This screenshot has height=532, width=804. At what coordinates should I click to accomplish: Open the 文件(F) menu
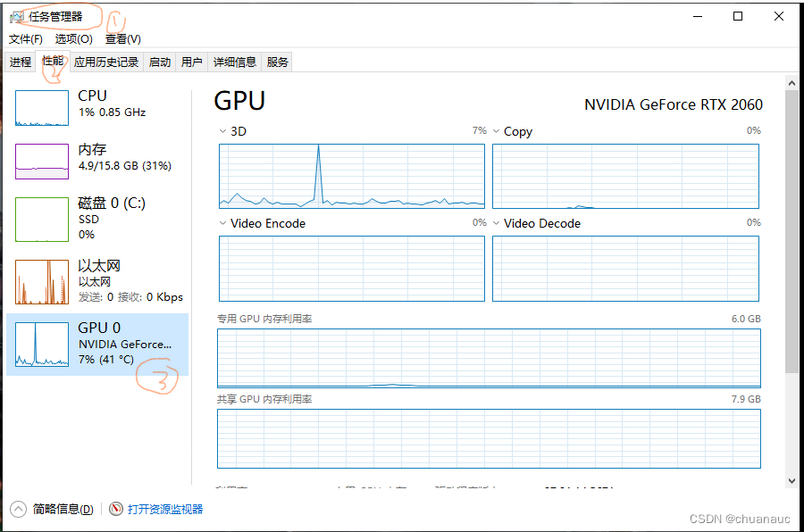(26, 39)
